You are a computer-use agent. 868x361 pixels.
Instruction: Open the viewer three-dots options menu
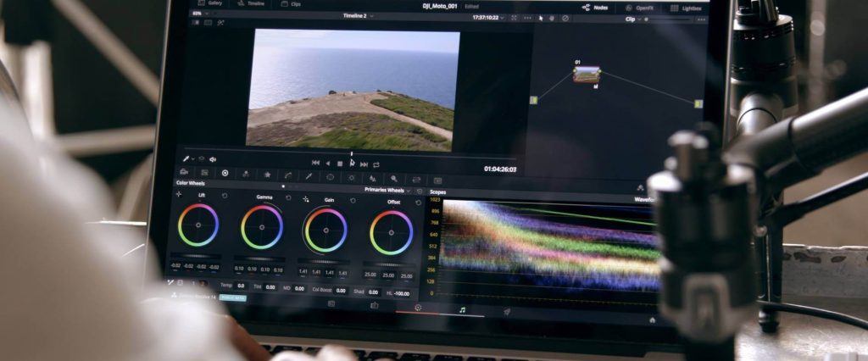[527, 18]
